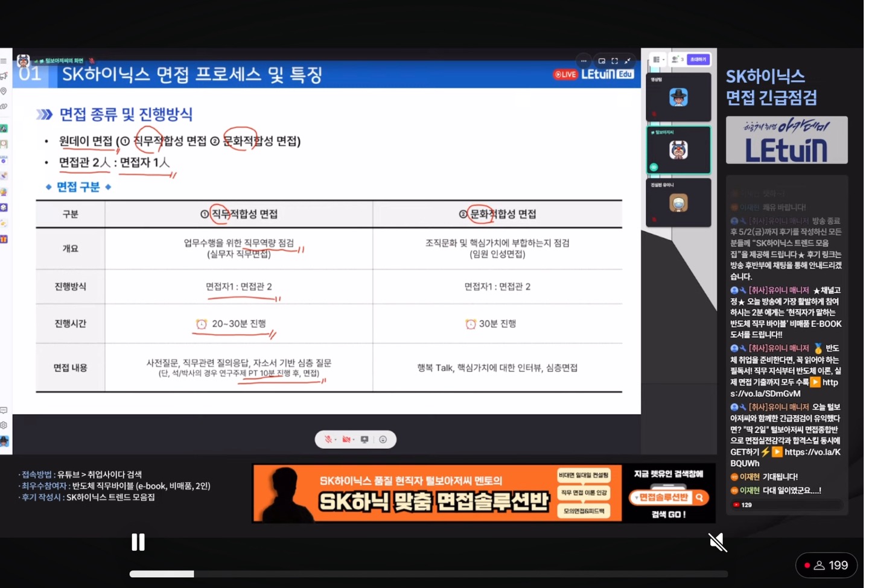Viewport: 869px width, 588px height.
Task: Enter fullscreen for shared screen
Action: pos(614,60)
